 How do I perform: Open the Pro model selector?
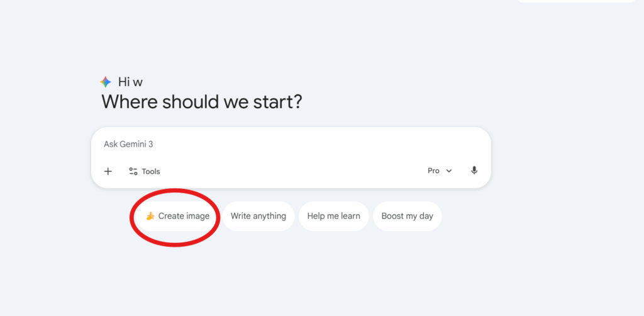coord(440,171)
